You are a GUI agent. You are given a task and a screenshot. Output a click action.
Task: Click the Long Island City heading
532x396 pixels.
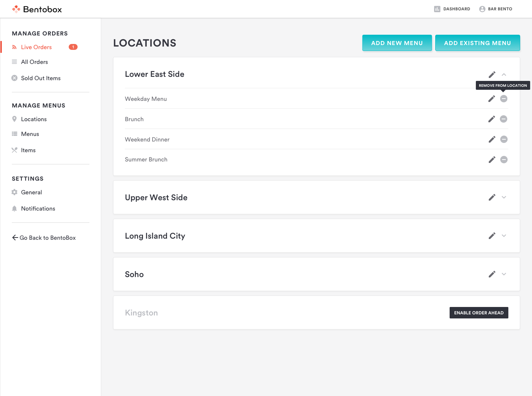(155, 236)
